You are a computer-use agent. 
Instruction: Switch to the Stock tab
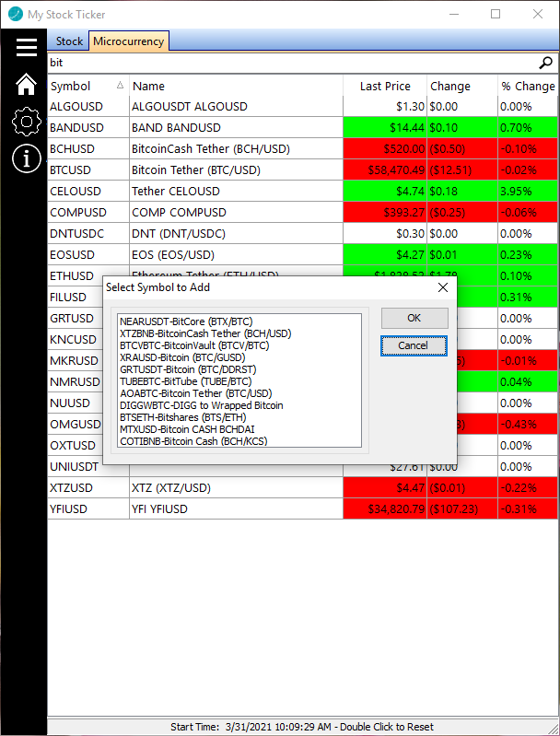[69, 41]
